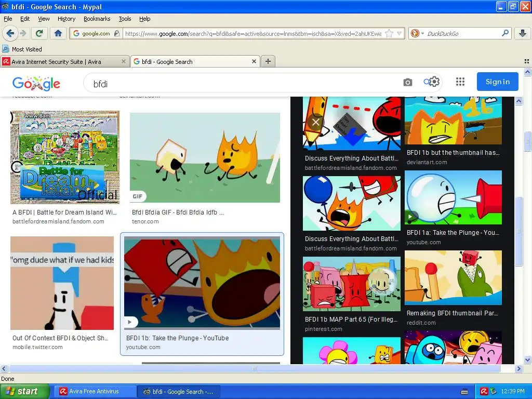The height and width of the screenshot is (399, 532).
Task: Click the 'BFDI 1b: Take the Plunge - YouTube' title
Action: [178, 338]
